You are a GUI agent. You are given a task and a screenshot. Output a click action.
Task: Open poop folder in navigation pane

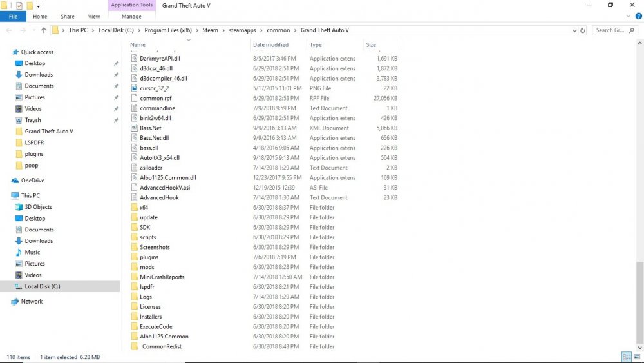coord(31,165)
